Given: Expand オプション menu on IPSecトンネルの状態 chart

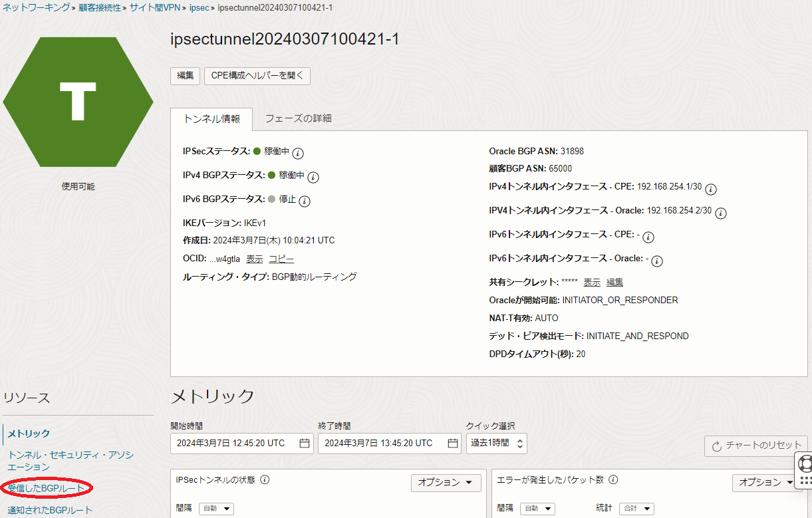Looking at the screenshot, I should pyautogui.click(x=446, y=483).
